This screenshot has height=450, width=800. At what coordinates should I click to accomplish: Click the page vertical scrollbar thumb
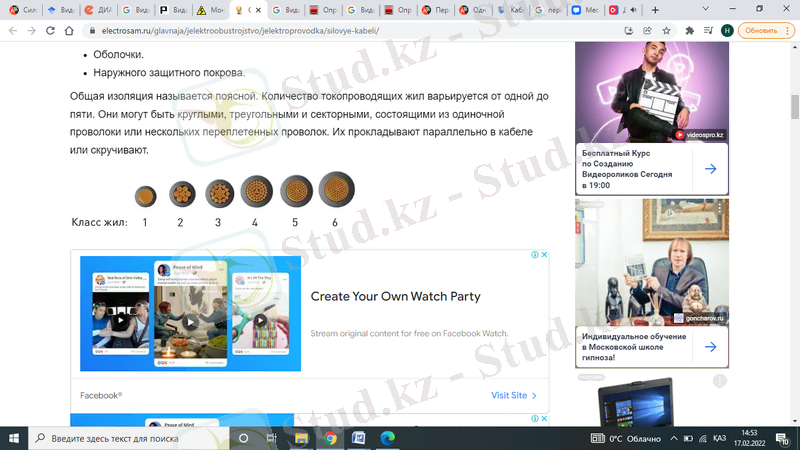coord(795,107)
